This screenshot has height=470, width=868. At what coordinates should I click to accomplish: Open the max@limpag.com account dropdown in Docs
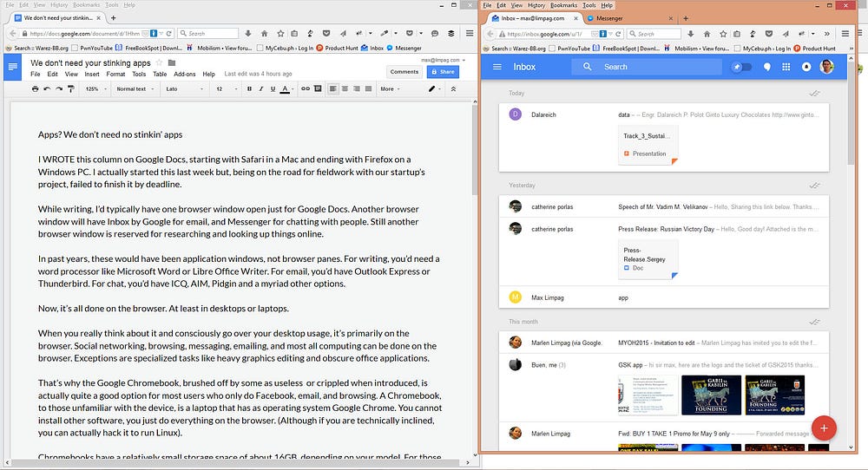[443, 60]
